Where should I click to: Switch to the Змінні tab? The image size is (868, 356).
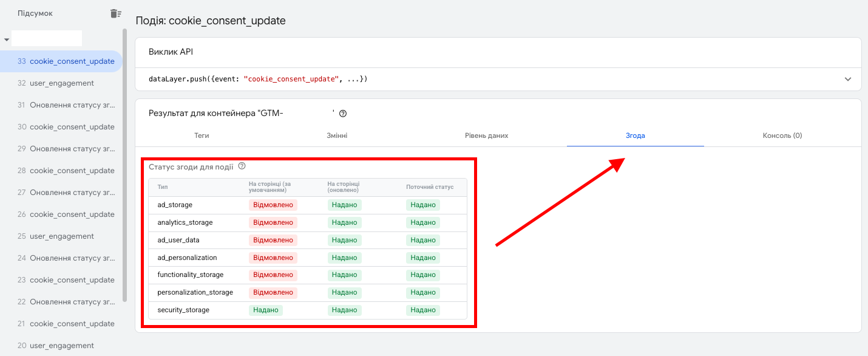pos(337,135)
